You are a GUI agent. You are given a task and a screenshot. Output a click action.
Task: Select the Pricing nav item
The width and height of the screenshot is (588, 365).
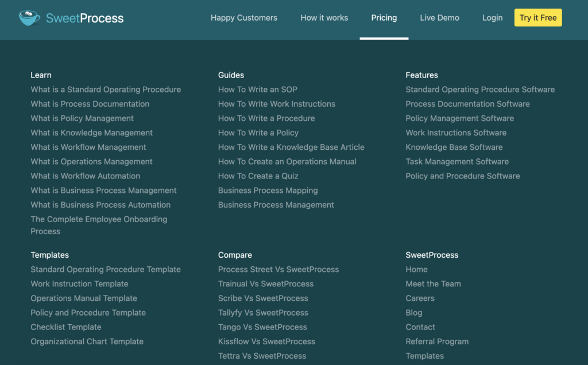coord(384,18)
